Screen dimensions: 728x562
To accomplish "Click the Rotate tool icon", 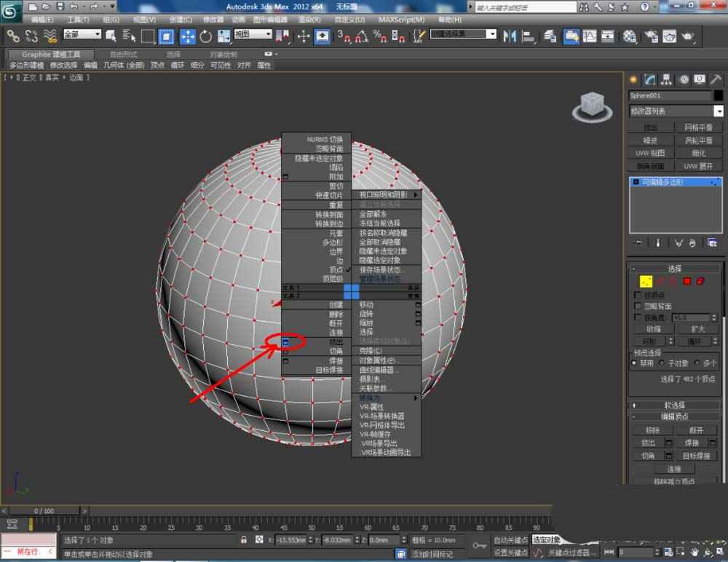I will 206,36.
